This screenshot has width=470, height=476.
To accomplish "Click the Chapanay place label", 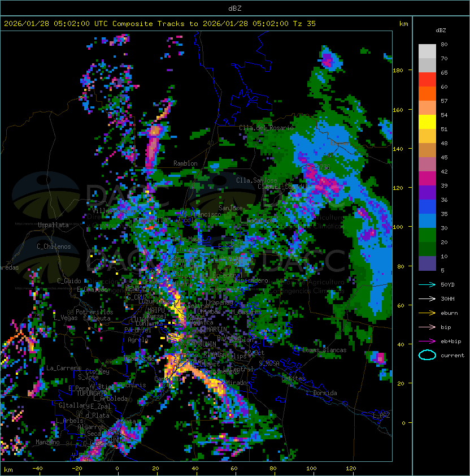I will click(x=219, y=302).
